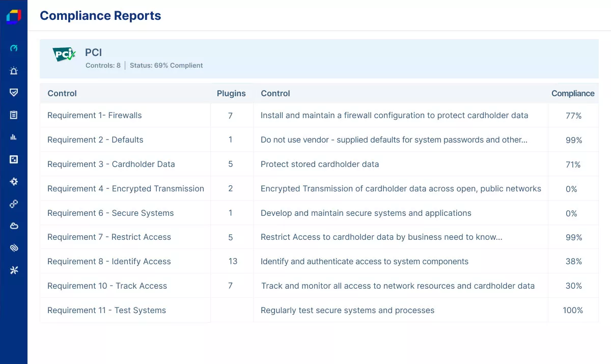Image resolution: width=611 pixels, height=364 pixels.
Task: Click the 100% compliance value
Action: 573,310
